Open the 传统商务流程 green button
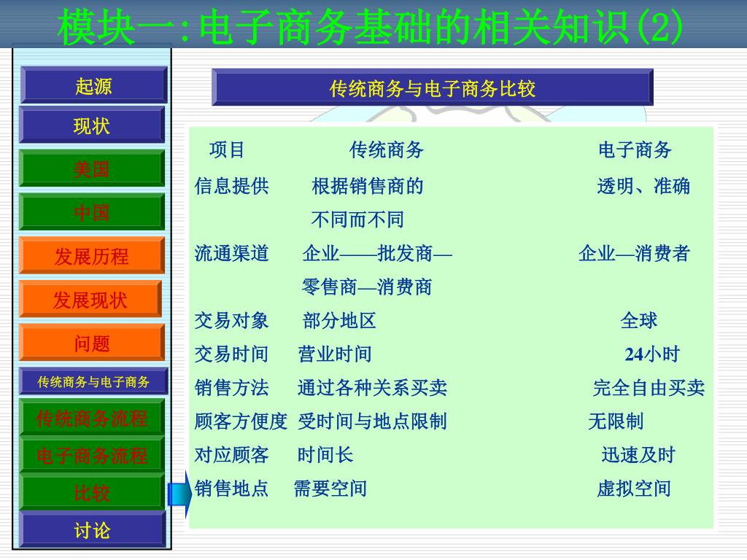Screen dimensions: 747x560 point(92,418)
